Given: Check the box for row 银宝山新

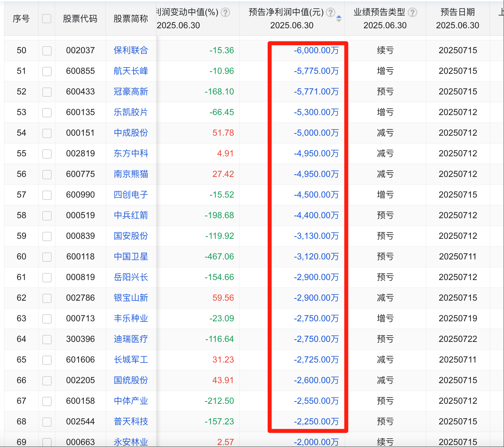Looking at the screenshot, I should click(47, 298).
